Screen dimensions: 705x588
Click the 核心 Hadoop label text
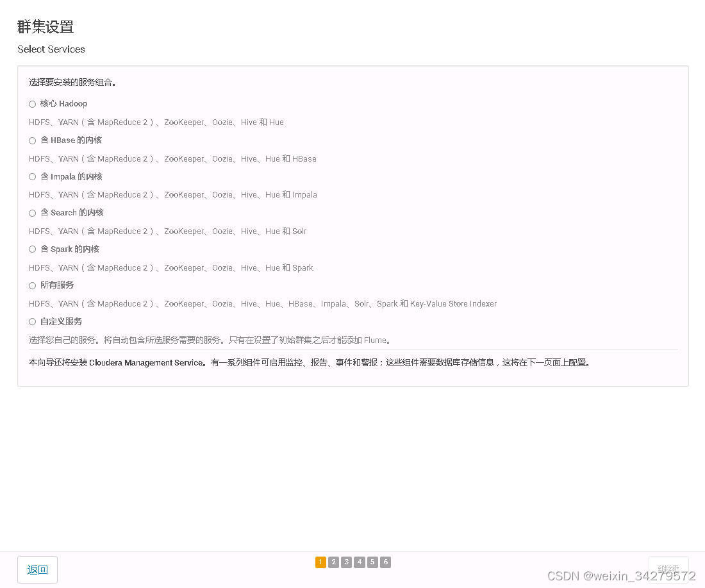[63, 103]
